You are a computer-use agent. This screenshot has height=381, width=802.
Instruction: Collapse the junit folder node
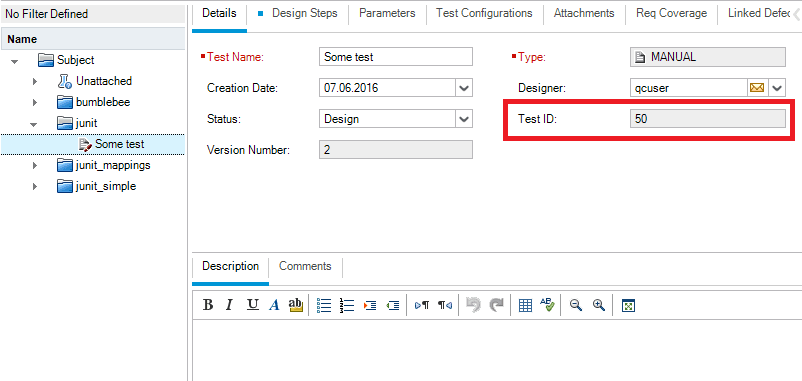coord(34,124)
